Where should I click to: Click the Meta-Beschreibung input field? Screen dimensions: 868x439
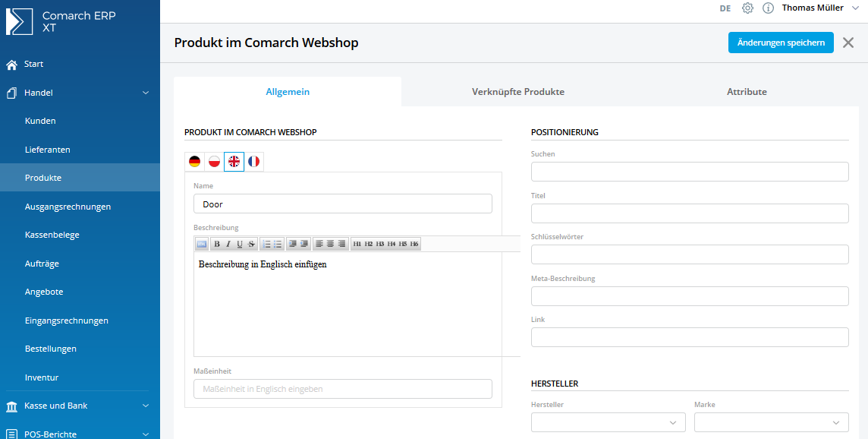pos(690,296)
